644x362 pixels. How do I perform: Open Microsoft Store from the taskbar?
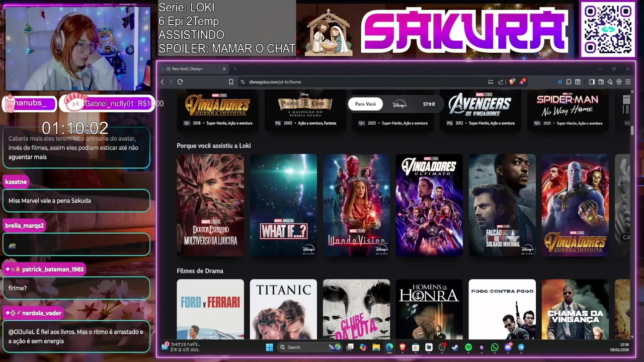point(416,347)
